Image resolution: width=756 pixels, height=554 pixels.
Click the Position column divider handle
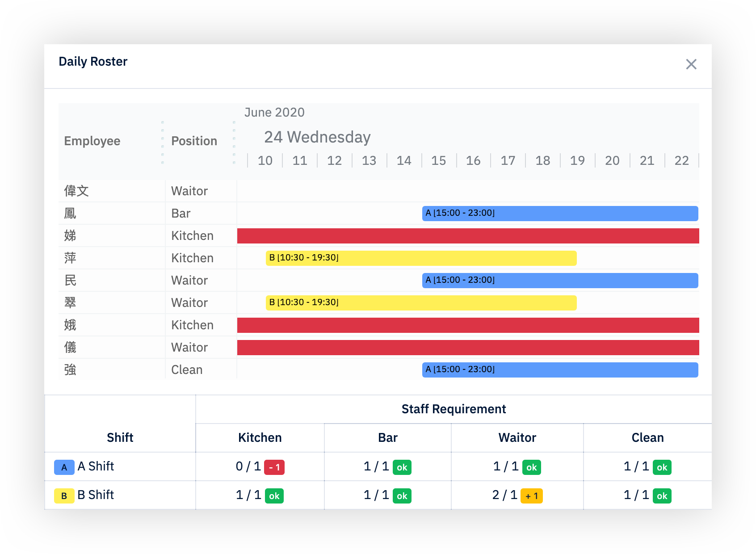tap(234, 141)
